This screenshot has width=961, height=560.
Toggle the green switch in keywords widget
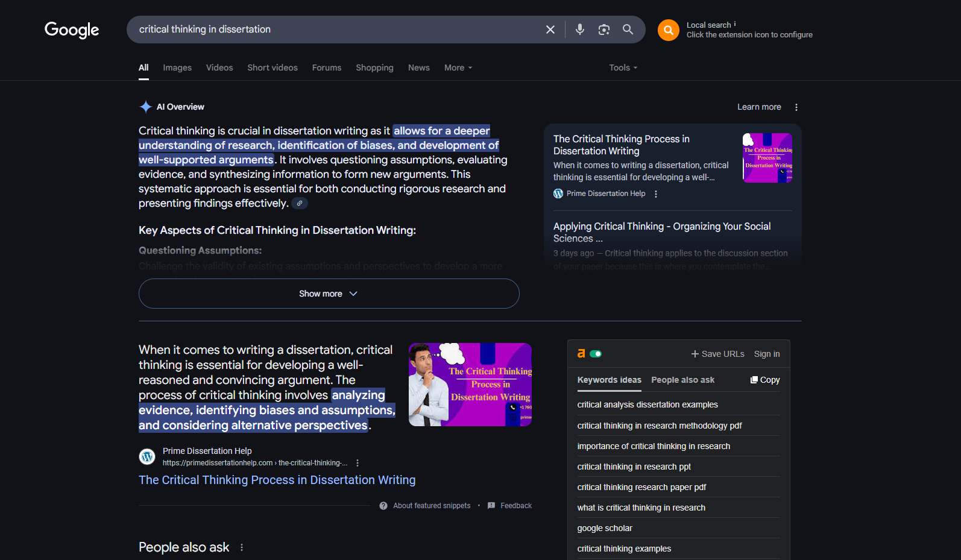coord(596,354)
